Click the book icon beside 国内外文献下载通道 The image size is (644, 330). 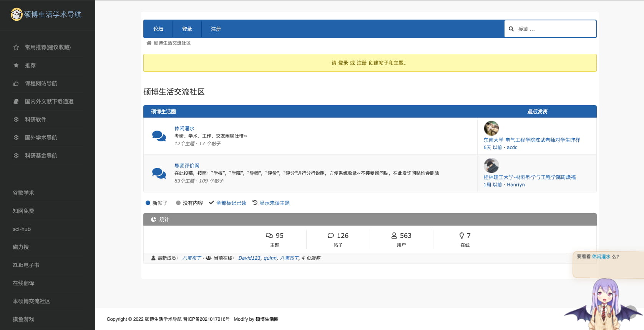(16, 101)
